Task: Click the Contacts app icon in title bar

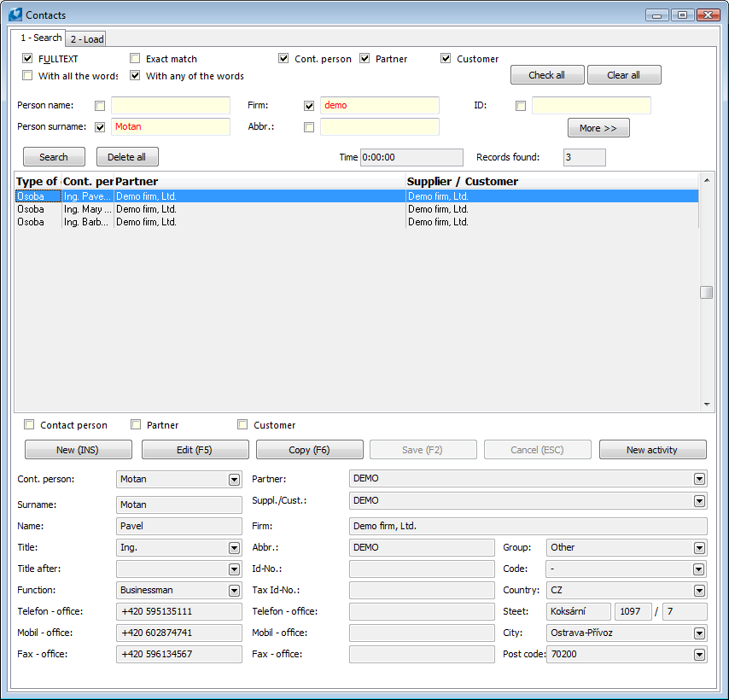Action: point(15,15)
